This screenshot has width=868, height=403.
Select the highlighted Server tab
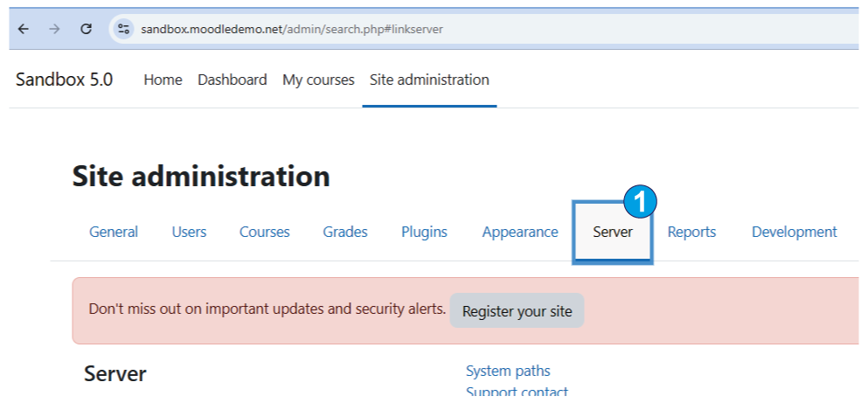click(x=612, y=232)
